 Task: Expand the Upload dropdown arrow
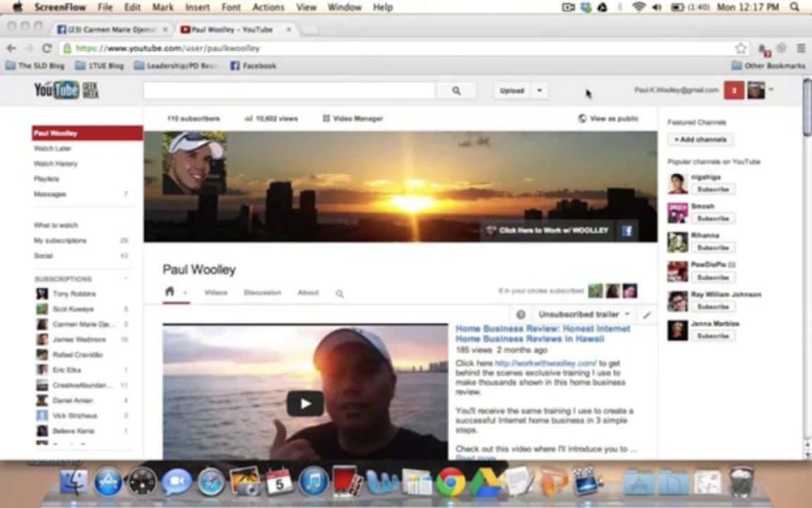click(539, 91)
